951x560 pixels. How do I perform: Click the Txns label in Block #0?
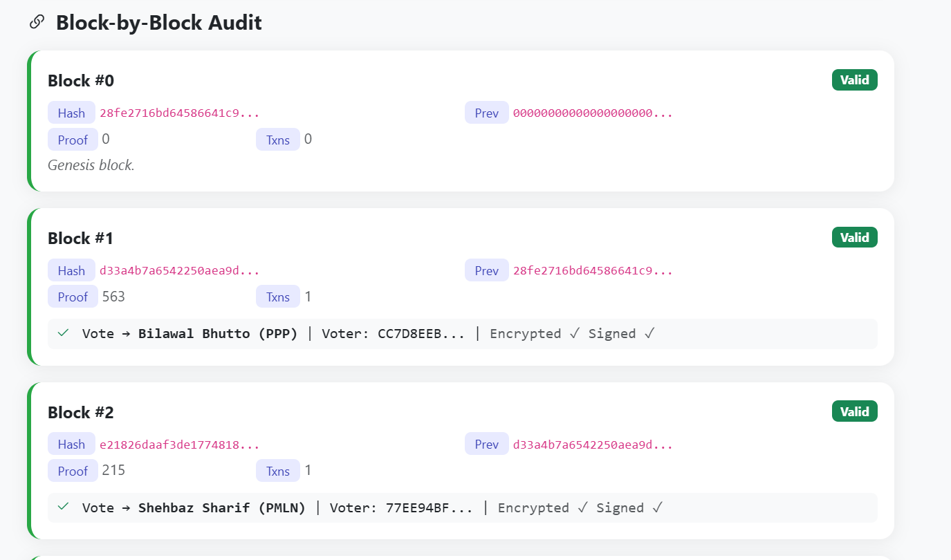(x=278, y=140)
